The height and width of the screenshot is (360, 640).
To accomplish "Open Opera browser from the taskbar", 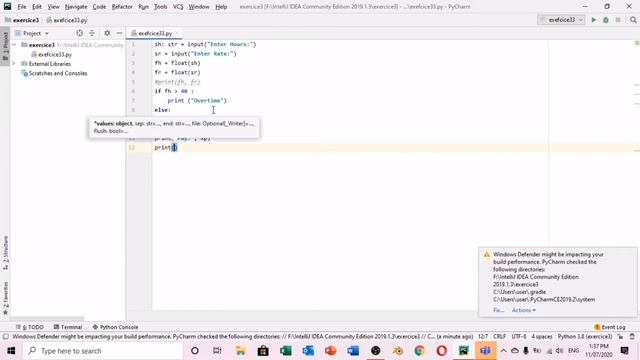I will tap(441, 351).
